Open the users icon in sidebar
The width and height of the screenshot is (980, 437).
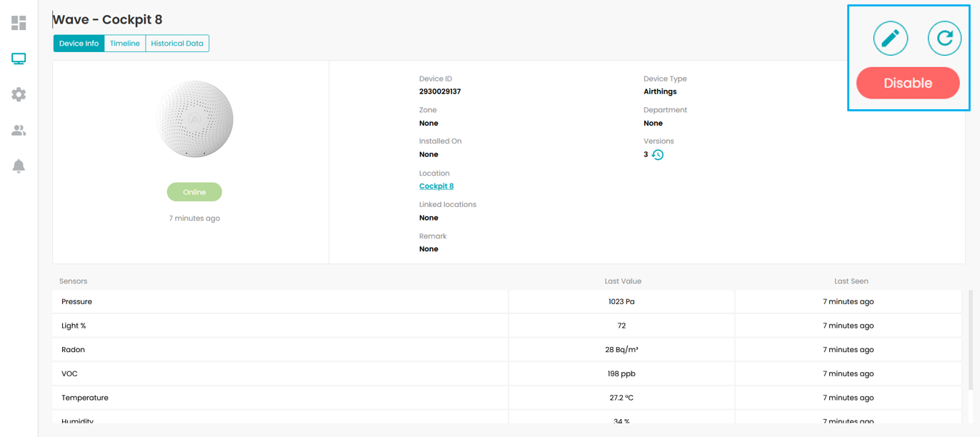[19, 130]
